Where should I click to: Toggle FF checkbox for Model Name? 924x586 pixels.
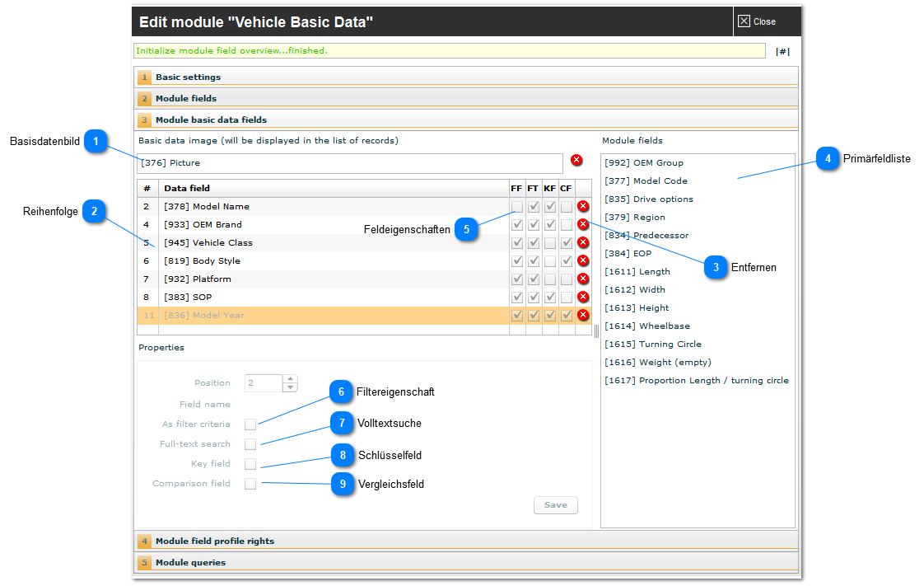[x=517, y=207]
